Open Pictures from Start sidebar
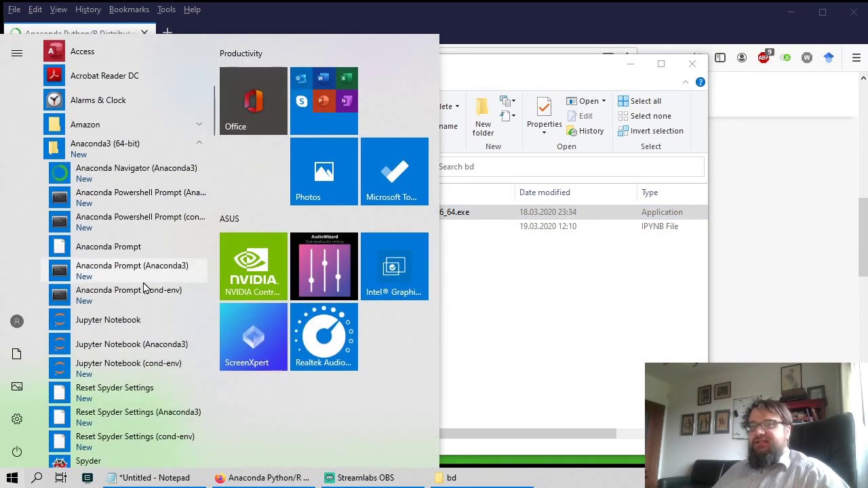868x488 pixels. pyautogui.click(x=17, y=386)
